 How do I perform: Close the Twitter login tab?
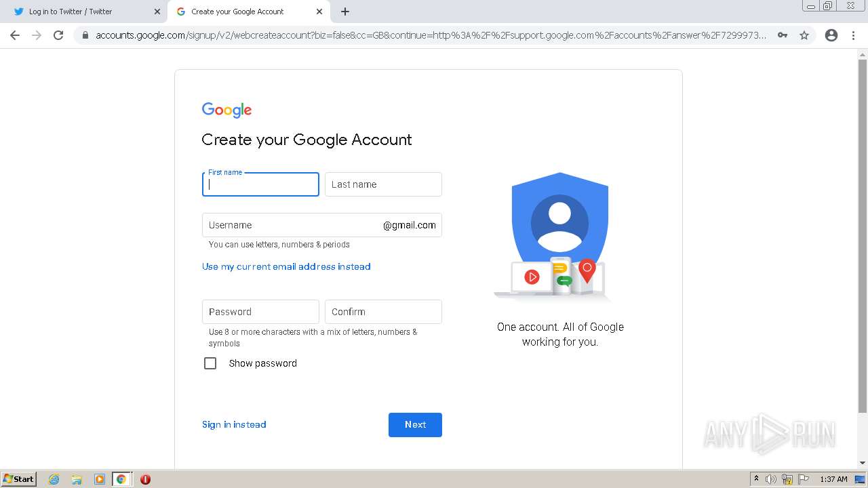[x=157, y=12]
